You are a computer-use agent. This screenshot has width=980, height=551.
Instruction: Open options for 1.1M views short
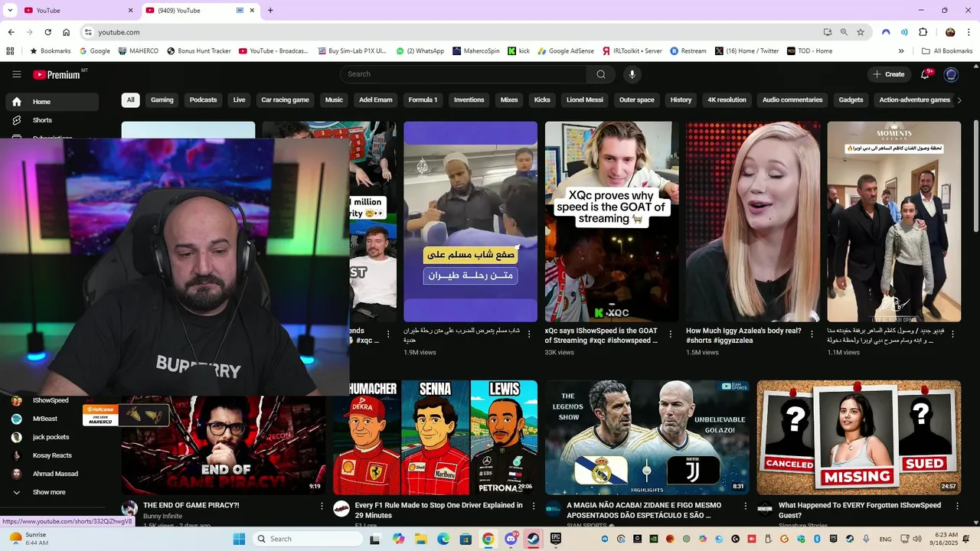click(x=952, y=334)
